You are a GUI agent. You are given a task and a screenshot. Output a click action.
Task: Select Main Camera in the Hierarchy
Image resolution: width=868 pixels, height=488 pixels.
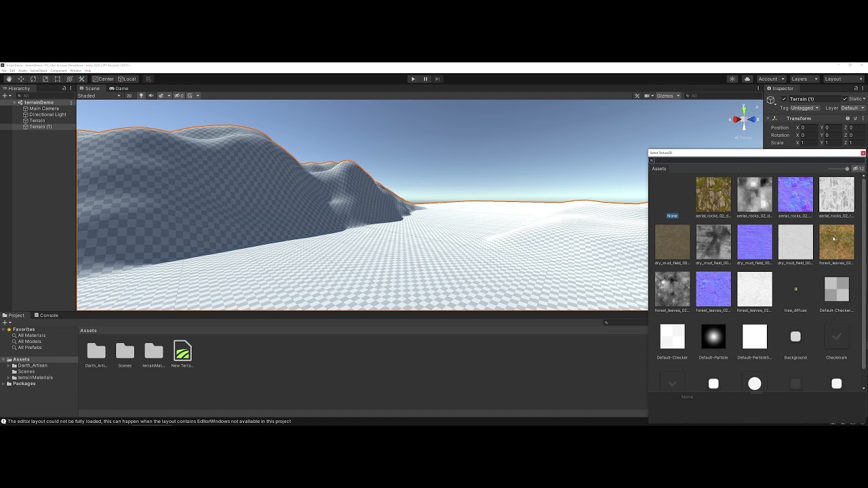tap(44, 108)
